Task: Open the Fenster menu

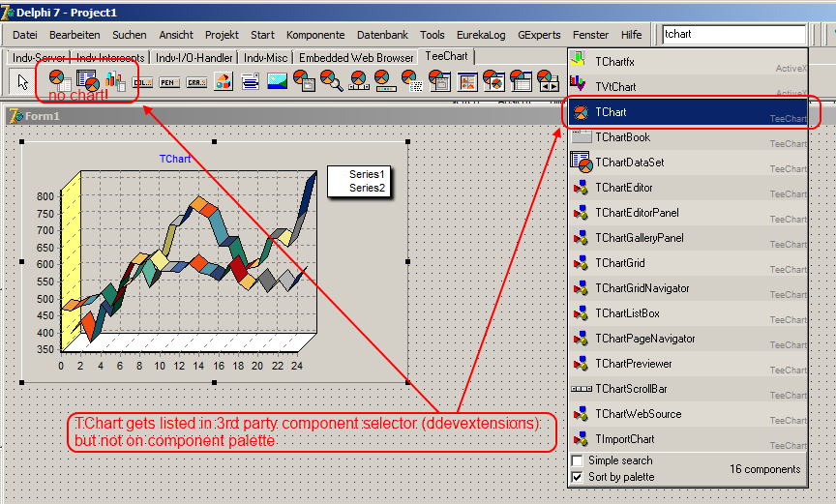Action: [x=590, y=35]
